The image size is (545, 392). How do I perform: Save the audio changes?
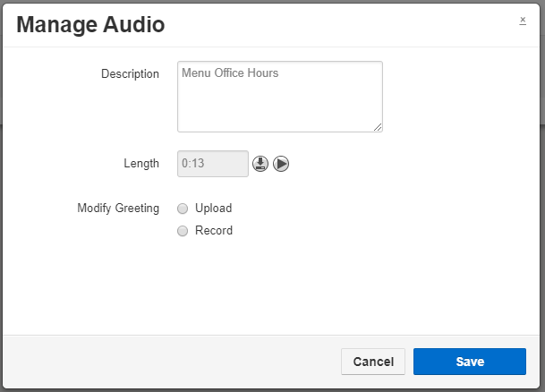(469, 362)
